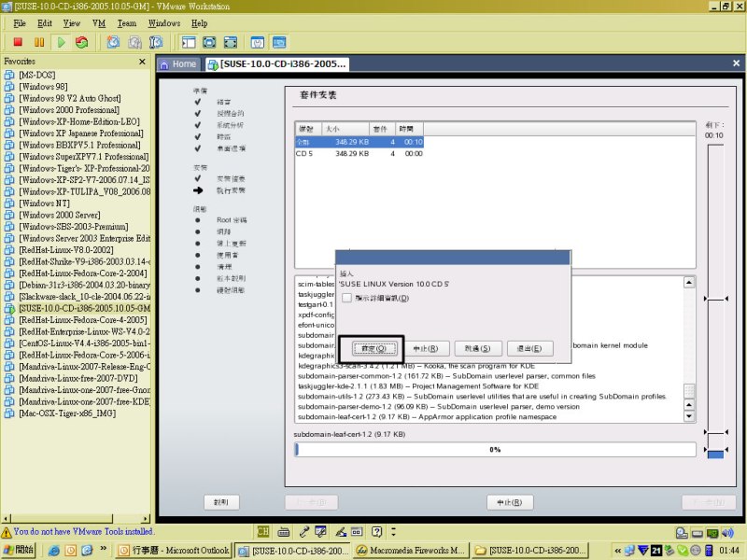
Task: Click the Revert to snapshot icon
Action: tap(134, 42)
